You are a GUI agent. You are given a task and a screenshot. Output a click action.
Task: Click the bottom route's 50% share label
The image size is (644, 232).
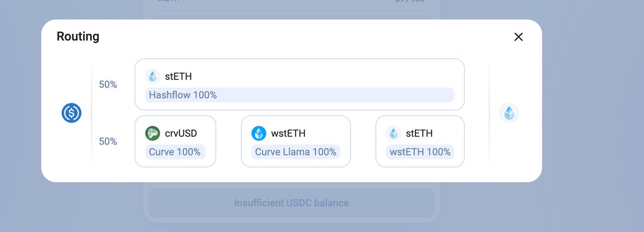point(108,141)
